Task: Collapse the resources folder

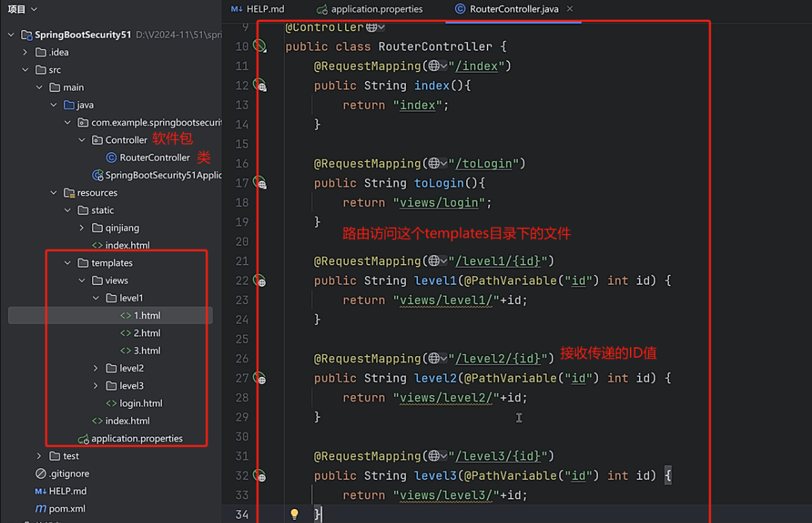Action: pos(53,192)
